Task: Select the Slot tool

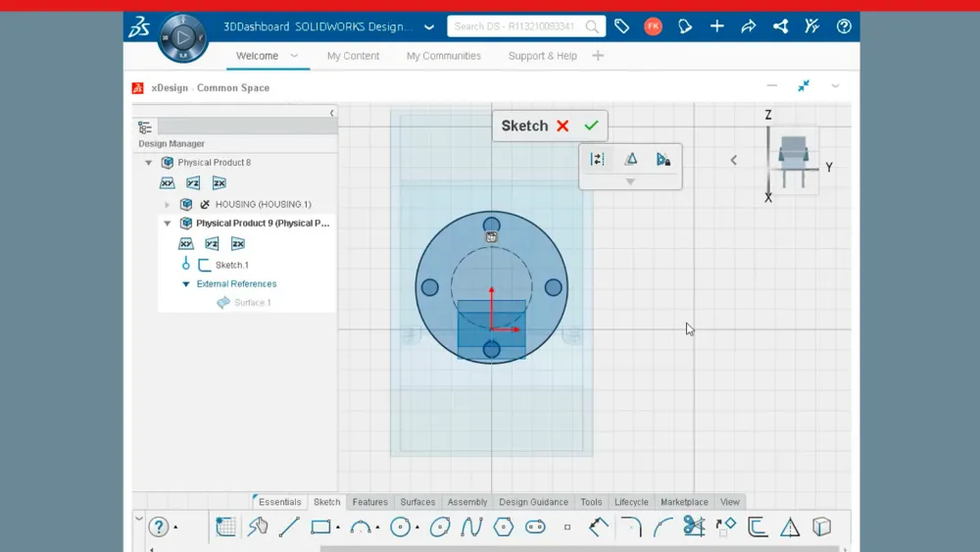Action: tap(535, 527)
